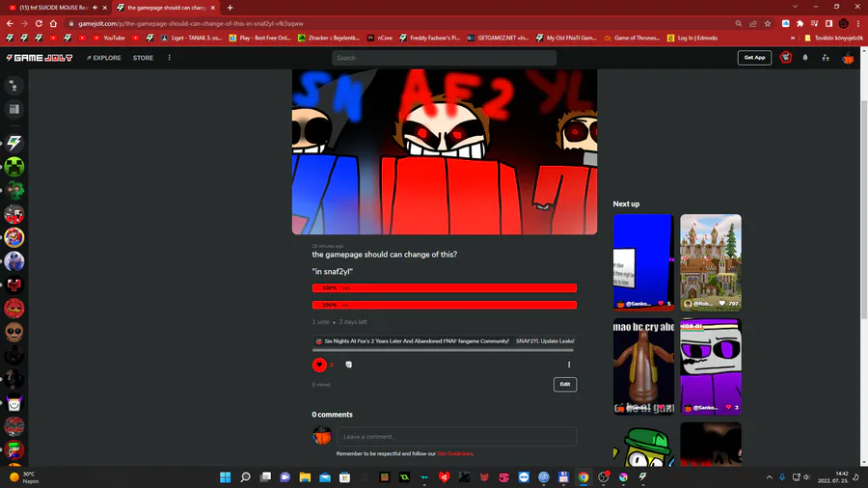868x488 pixels.
Task: Click the Edit button on the post
Action: pyautogui.click(x=565, y=384)
